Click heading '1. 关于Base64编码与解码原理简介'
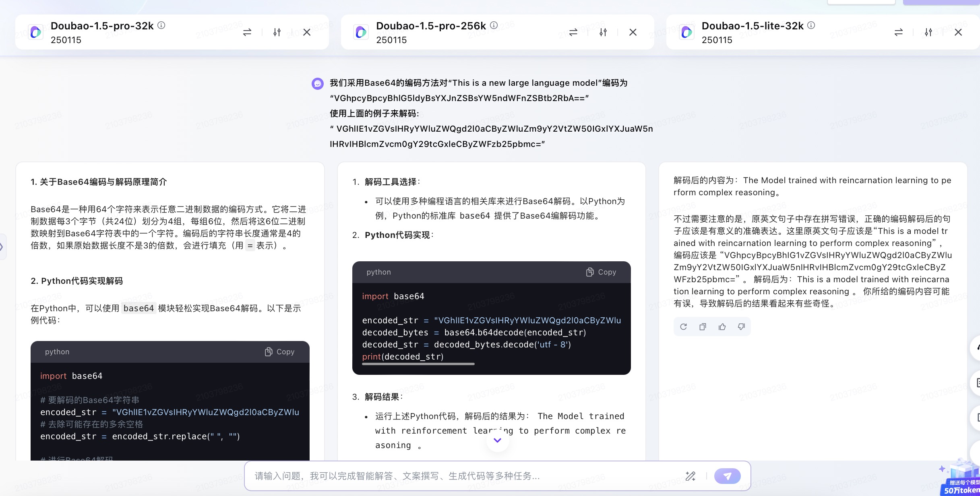Screen dimensions: 980x496 tap(99, 182)
